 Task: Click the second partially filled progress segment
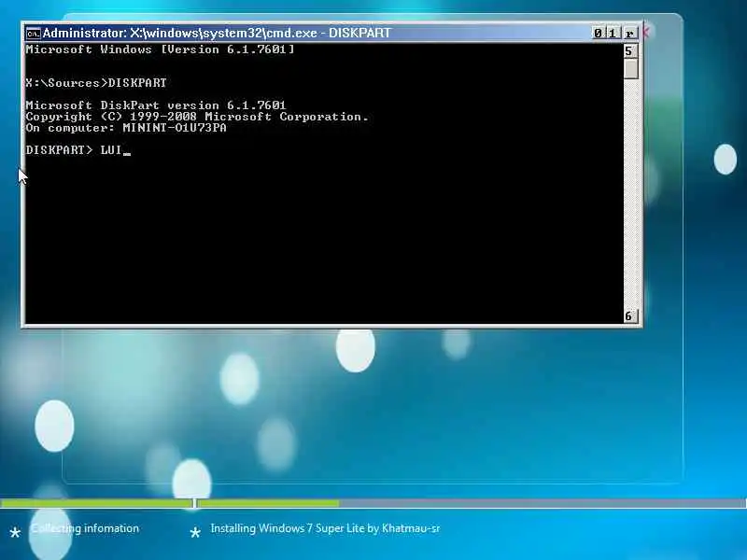click(471, 503)
